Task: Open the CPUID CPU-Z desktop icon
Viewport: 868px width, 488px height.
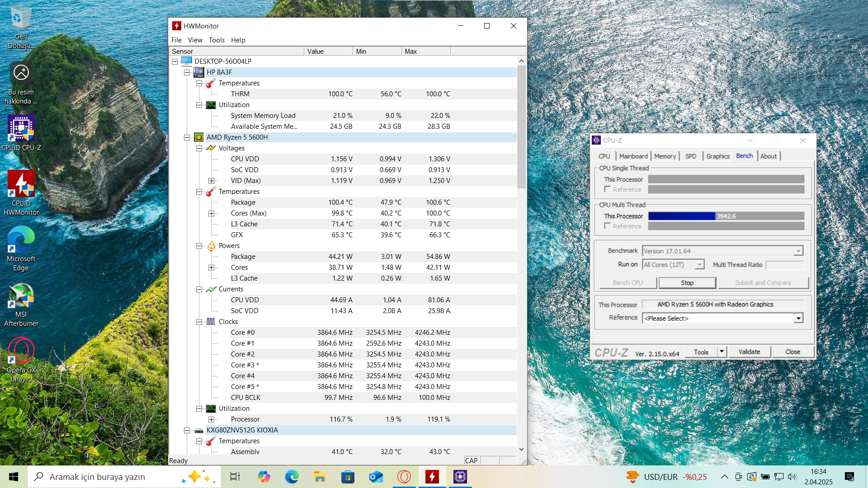Action: tap(21, 129)
